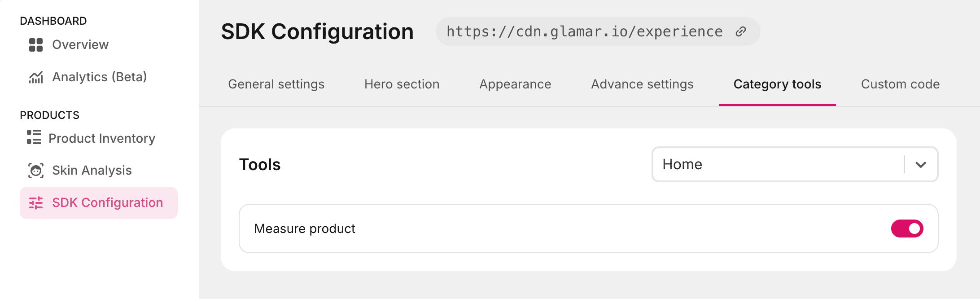Viewport: 980px width, 299px height.
Task: Navigate to Product Inventory
Action: click(102, 138)
